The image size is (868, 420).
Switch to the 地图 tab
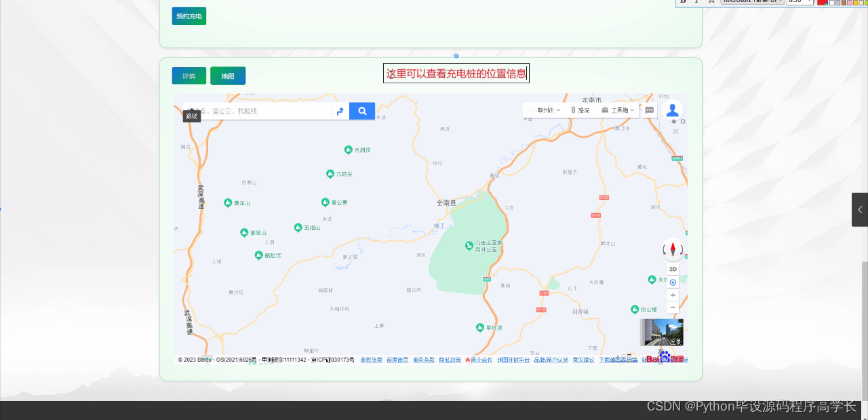pos(228,75)
